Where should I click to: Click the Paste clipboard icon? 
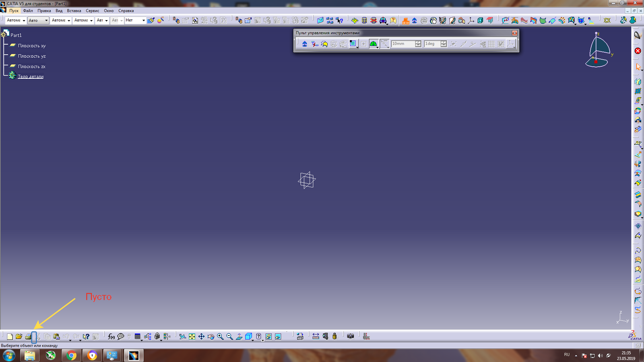pos(57,337)
